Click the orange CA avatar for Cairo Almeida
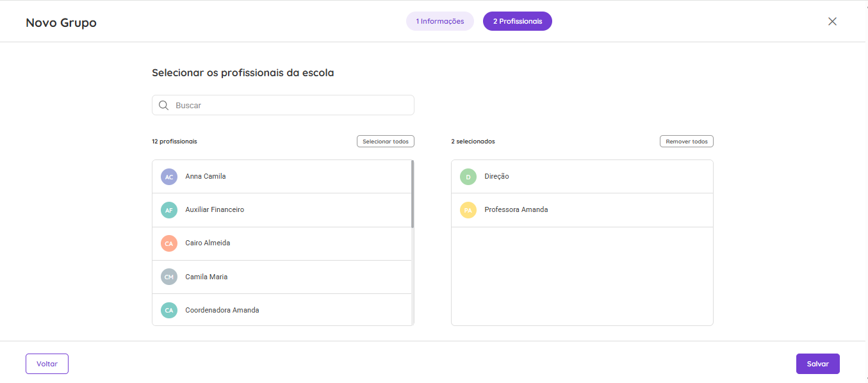 pyautogui.click(x=169, y=243)
